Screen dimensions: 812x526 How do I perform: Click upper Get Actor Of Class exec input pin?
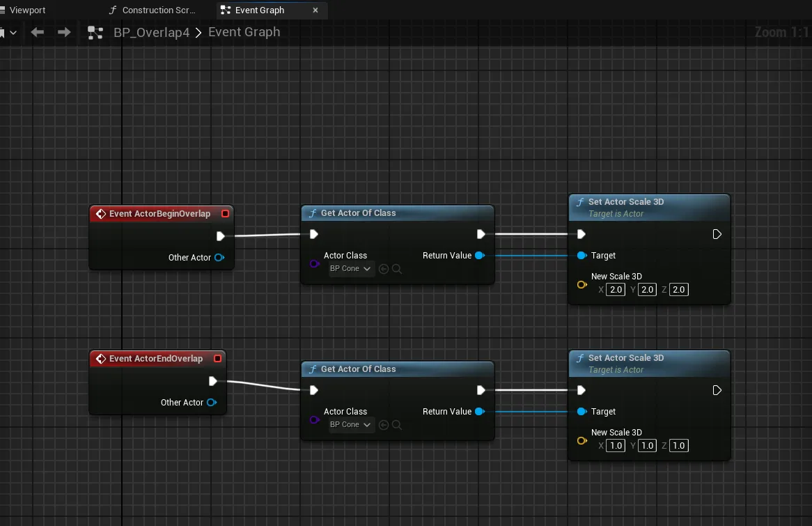(x=314, y=234)
